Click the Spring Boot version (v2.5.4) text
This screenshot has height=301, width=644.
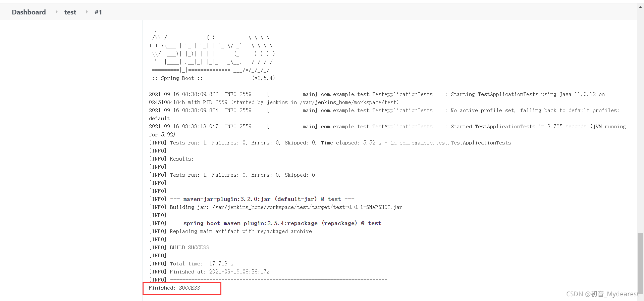click(263, 78)
